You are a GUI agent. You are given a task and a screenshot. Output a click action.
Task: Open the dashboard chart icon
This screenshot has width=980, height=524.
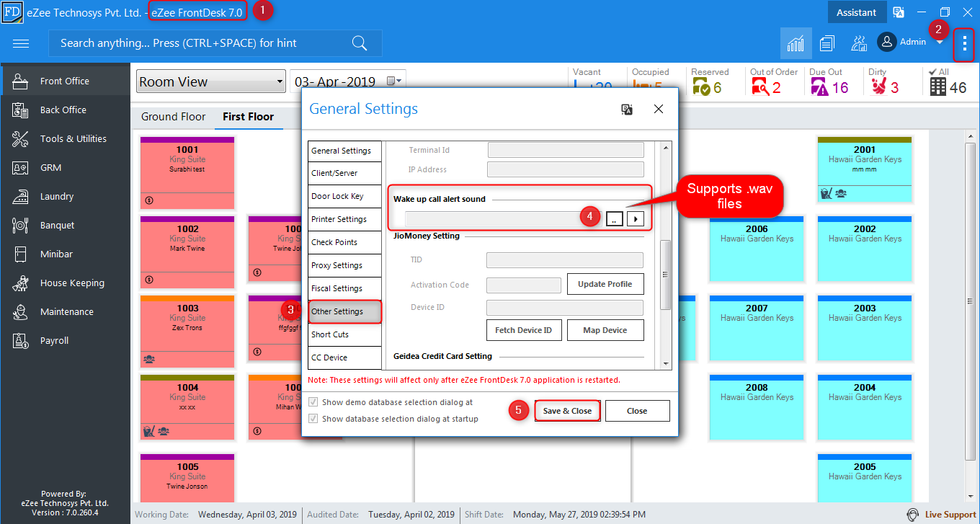[x=796, y=43]
